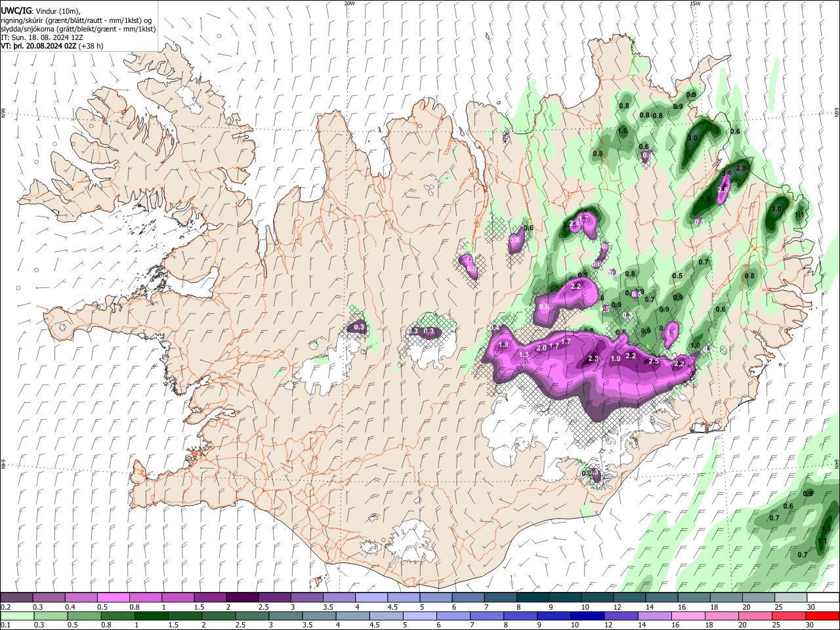The image size is (840, 630).
Task: Click the pink 20 swatch in the rain scale
Action: 755,616
